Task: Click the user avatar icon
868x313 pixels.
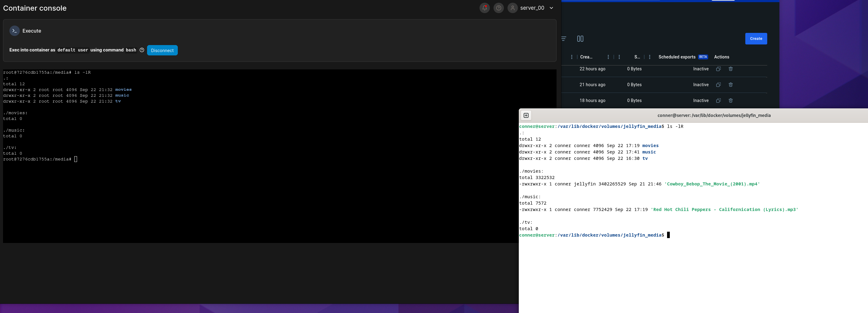Action: pyautogui.click(x=512, y=8)
